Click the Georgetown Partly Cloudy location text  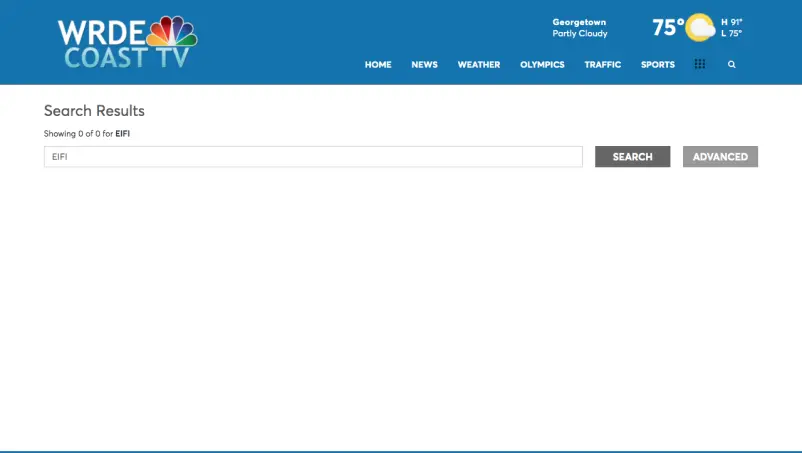pyautogui.click(x=580, y=28)
